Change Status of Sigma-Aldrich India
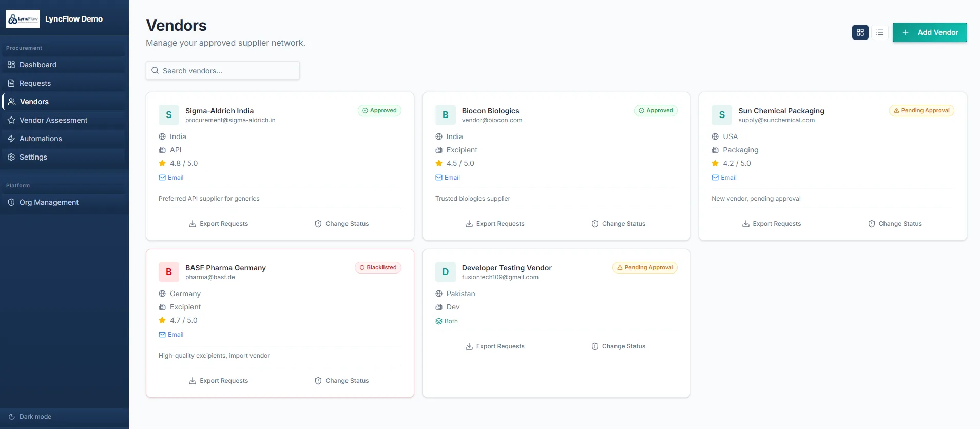Image resolution: width=980 pixels, height=429 pixels. coord(342,224)
